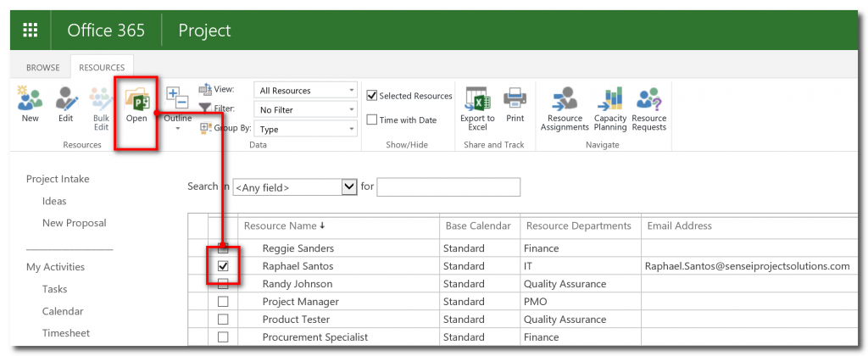Click the PMO department cell

point(580,302)
